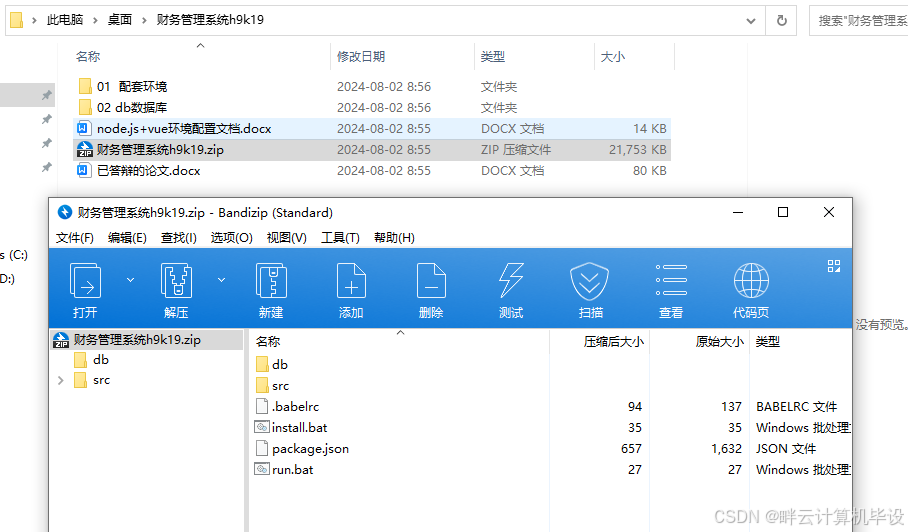Screen dimensions: 908x532
Task: Click the Explorer refresh button
Action: (781, 21)
